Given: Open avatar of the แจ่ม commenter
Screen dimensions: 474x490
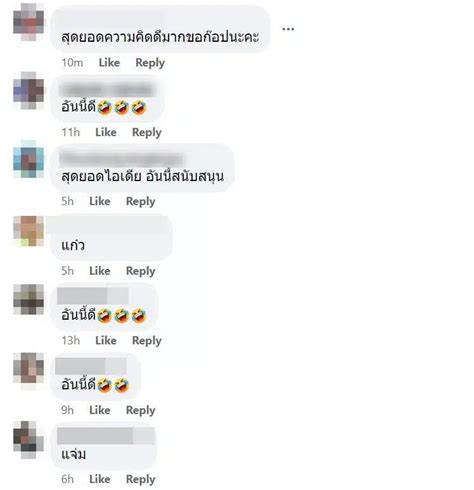Looking at the screenshot, I should pos(29,440).
